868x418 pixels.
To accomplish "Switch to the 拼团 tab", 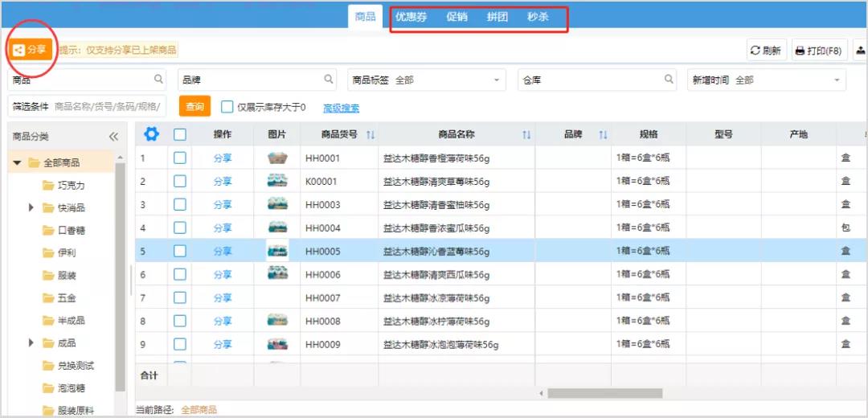I will tap(497, 16).
